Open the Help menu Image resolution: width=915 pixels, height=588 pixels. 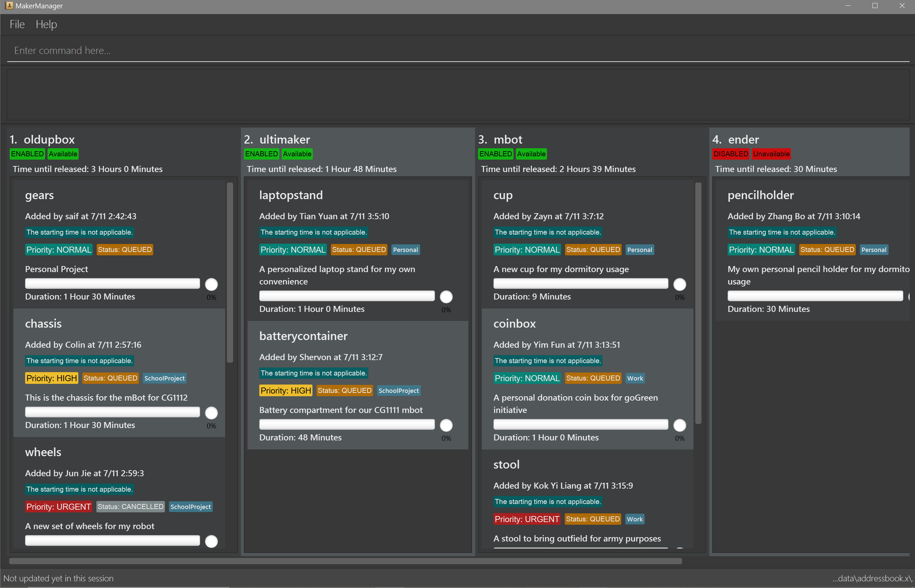click(46, 24)
